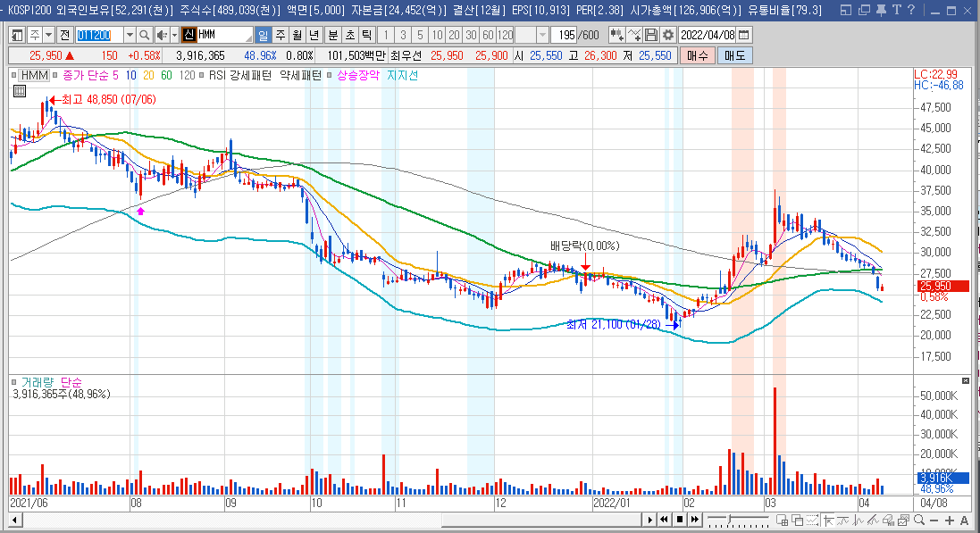Click the chart zoom magnifier at bottom right

point(919,520)
